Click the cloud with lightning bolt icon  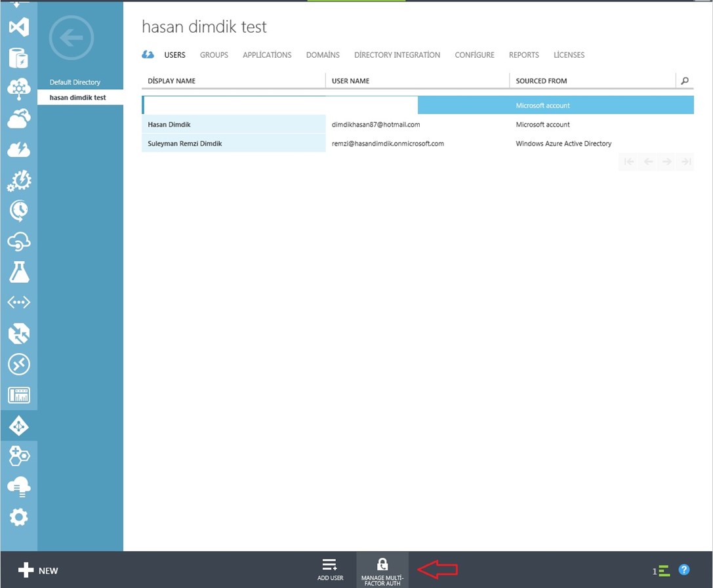click(18, 149)
